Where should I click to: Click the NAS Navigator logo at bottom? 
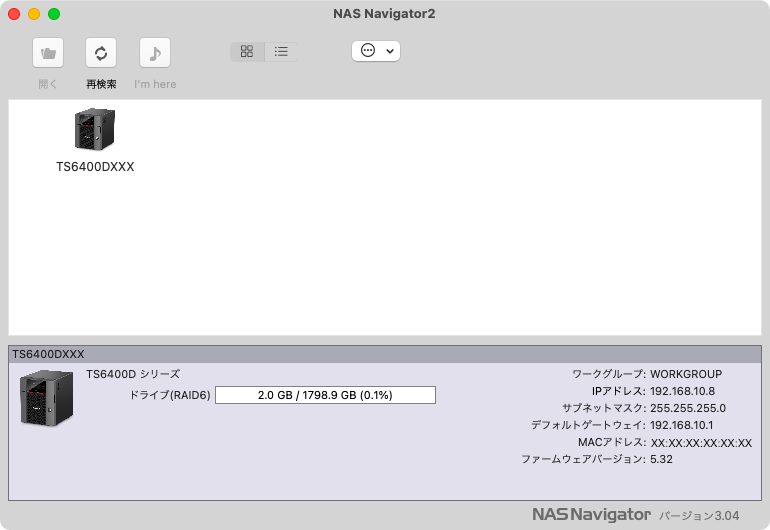coord(591,514)
